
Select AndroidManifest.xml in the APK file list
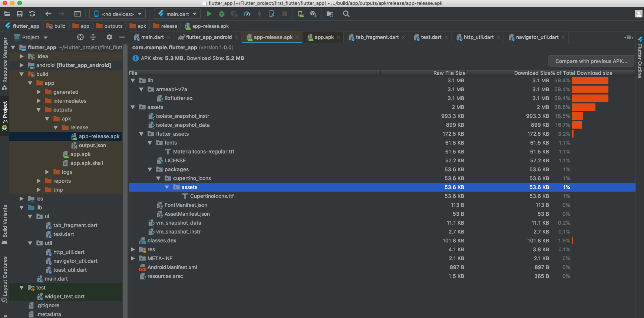click(x=172, y=267)
